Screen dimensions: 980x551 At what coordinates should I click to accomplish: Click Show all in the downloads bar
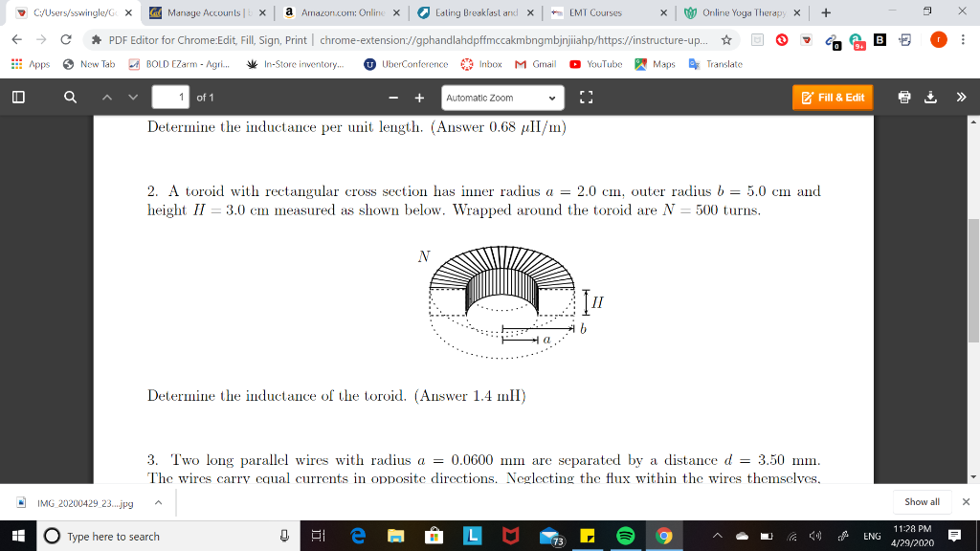[921, 501]
